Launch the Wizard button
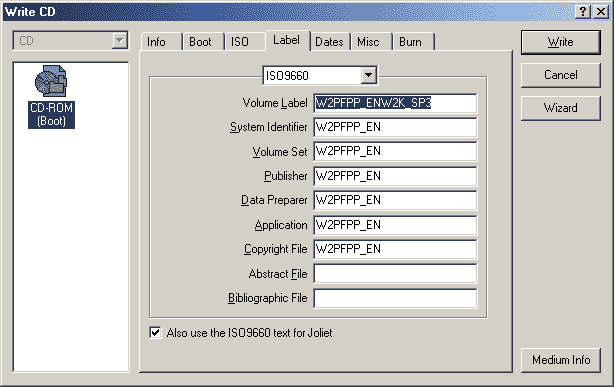Image resolution: width=614 pixels, height=387 pixels. (560, 108)
